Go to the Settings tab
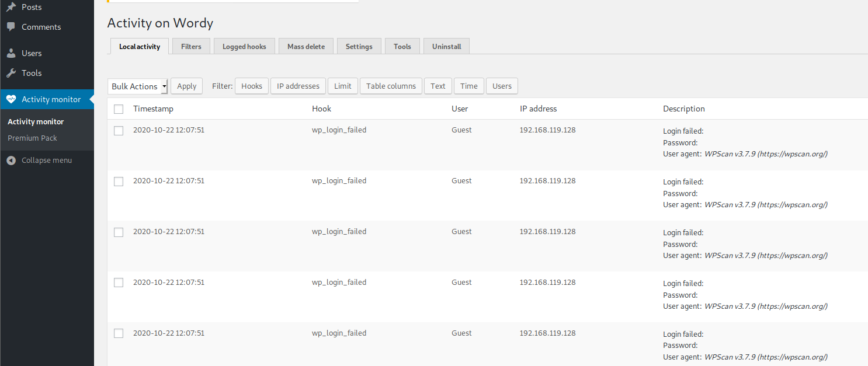868x366 pixels. click(359, 47)
